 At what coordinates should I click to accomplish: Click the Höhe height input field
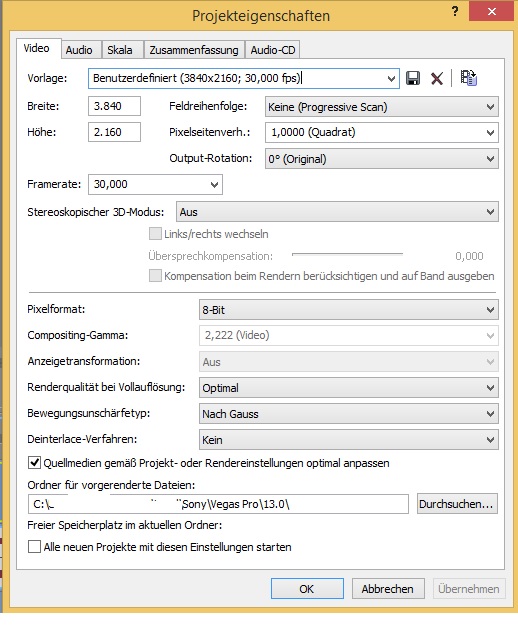click(114, 132)
